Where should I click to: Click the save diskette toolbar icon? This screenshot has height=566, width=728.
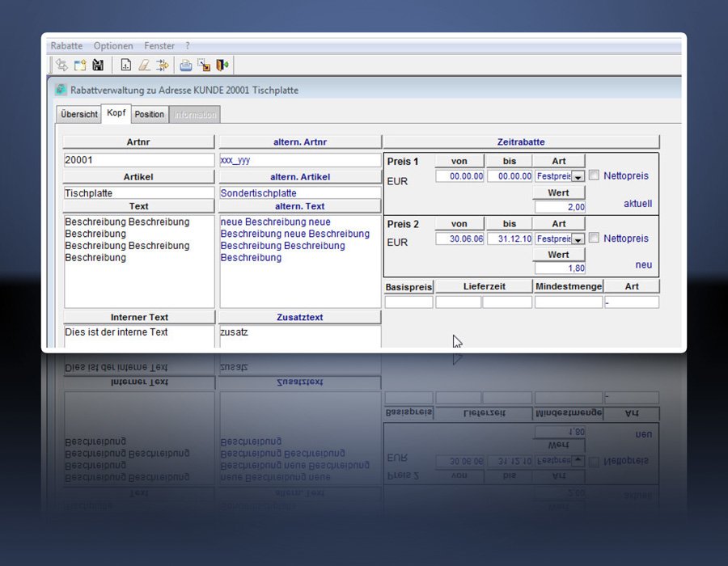(98, 65)
